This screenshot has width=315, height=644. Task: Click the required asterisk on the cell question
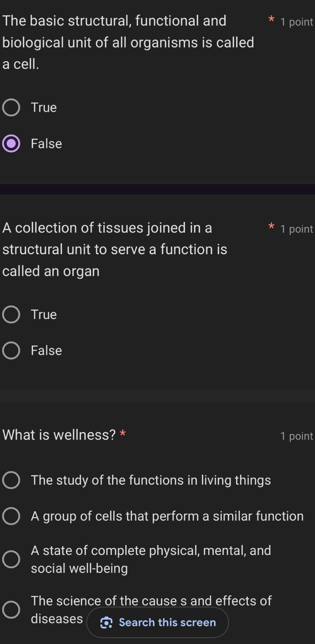[x=271, y=20]
